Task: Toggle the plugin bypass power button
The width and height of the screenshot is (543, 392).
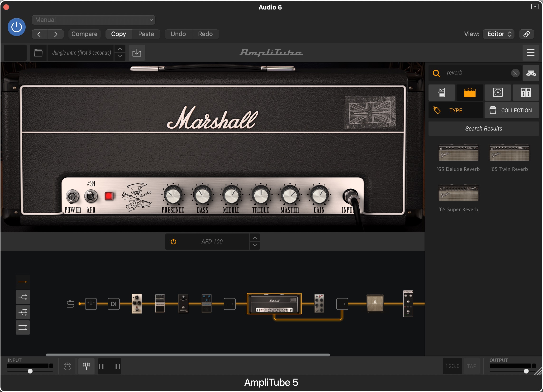Action: click(x=17, y=27)
